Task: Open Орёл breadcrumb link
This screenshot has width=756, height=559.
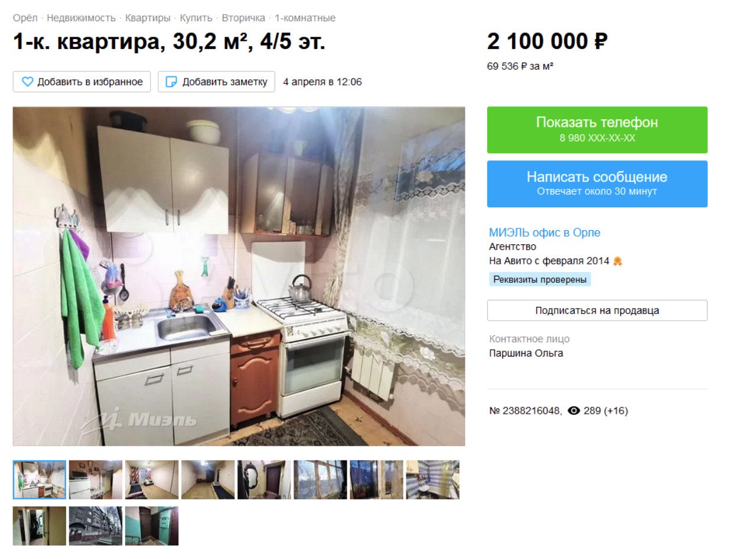Action: (25, 18)
